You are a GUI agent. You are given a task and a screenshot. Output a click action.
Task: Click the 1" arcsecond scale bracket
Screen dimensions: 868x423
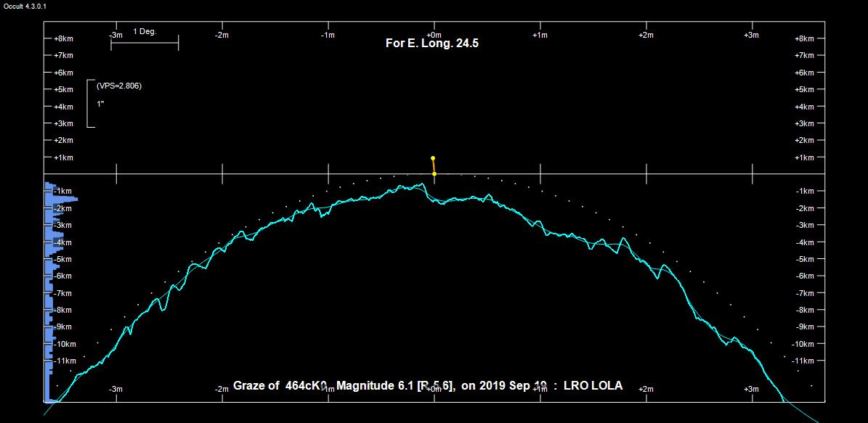(x=91, y=104)
